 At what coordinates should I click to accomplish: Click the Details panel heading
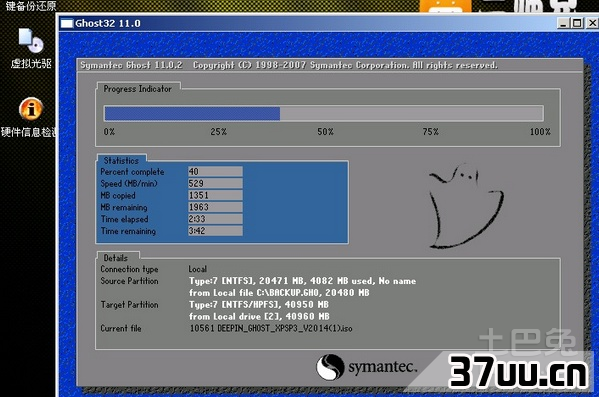coord(116,258)
